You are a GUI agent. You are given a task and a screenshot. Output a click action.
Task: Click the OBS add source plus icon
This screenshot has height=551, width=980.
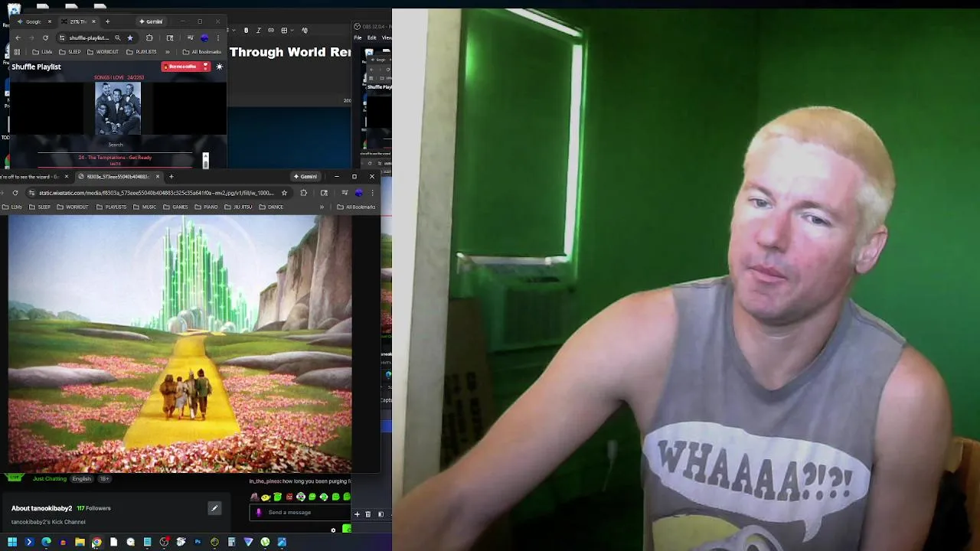coord(357,514)
